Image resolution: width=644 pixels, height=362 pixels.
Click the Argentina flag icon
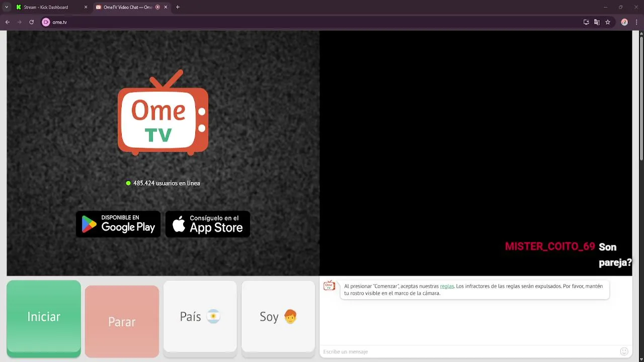pos(213,317)
